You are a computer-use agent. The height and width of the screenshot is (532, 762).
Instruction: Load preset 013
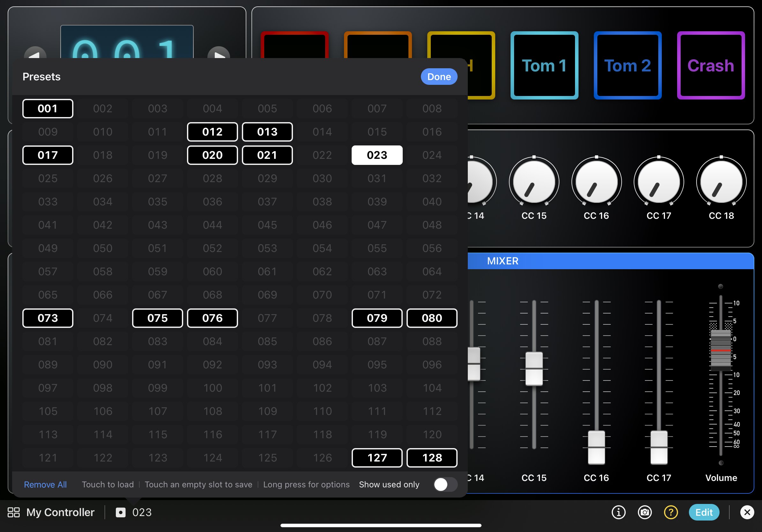[267, 132]
